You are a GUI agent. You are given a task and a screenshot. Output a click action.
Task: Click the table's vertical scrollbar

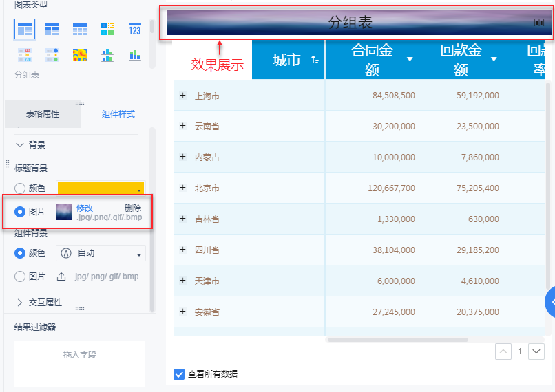[548, 187]
